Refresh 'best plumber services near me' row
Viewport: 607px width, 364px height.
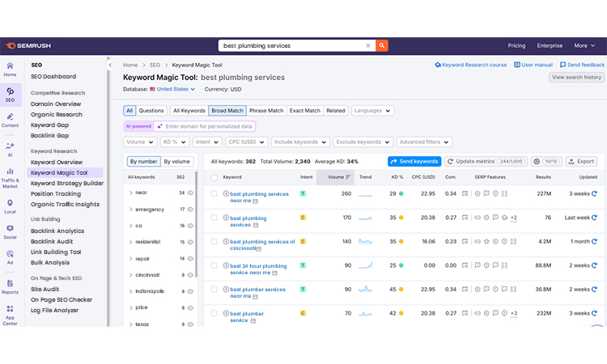[x=594, y=290]
